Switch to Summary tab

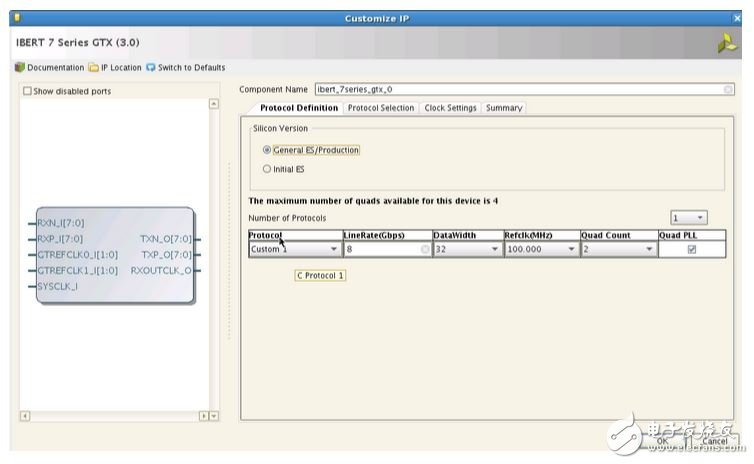click(x=504, y=108)
